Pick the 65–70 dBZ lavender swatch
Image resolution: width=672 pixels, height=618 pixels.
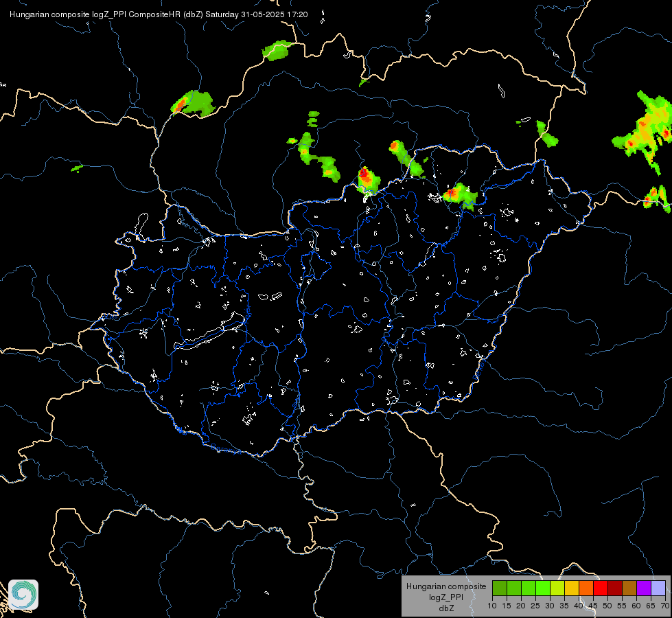pos(658,588)
